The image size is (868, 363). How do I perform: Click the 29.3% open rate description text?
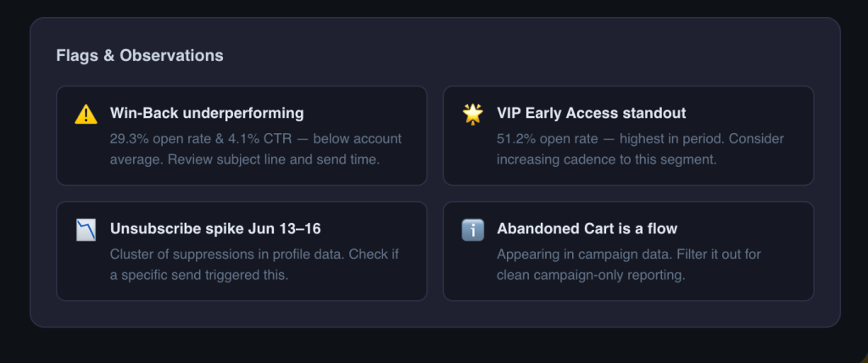[256, 149]
